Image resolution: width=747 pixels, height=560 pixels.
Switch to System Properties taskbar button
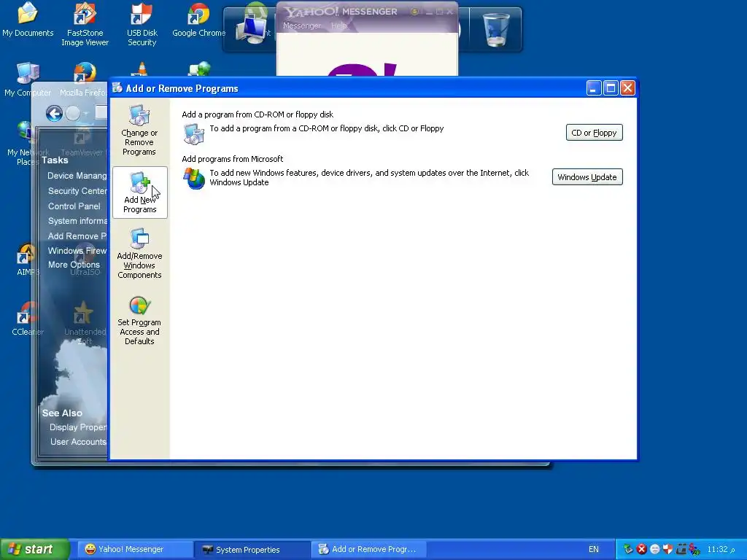(253, 549)
